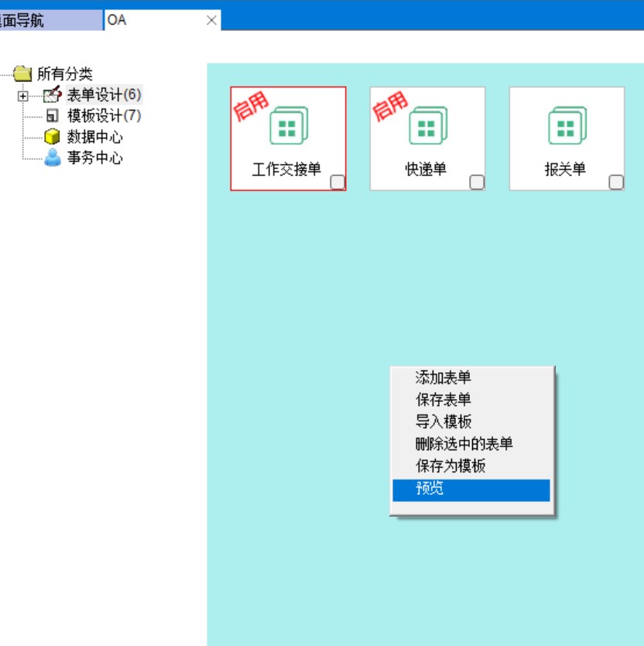Screen dimensions: 644x646
Task: Click the 事务中心 user icon
Action: pyautogui.click(x=52, y=158)
